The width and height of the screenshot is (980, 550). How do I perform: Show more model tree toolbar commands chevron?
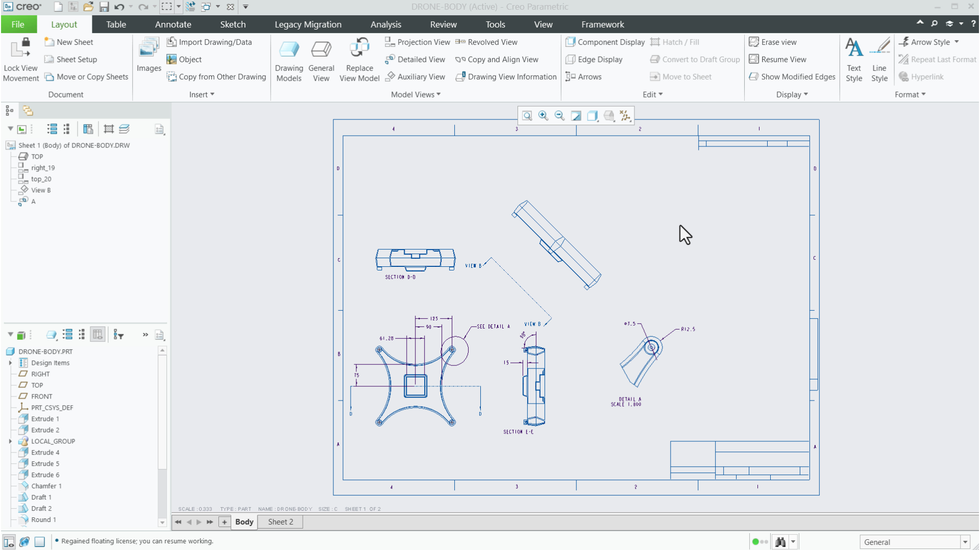(145, 335)
